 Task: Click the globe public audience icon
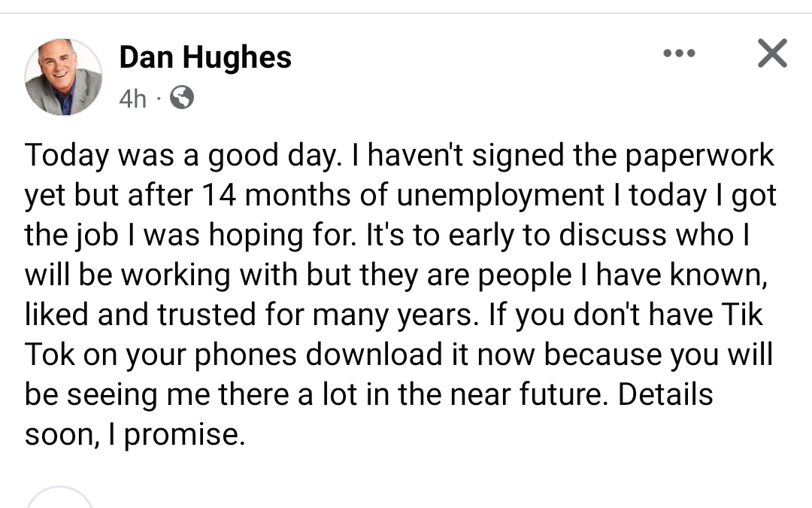point(182,97)
